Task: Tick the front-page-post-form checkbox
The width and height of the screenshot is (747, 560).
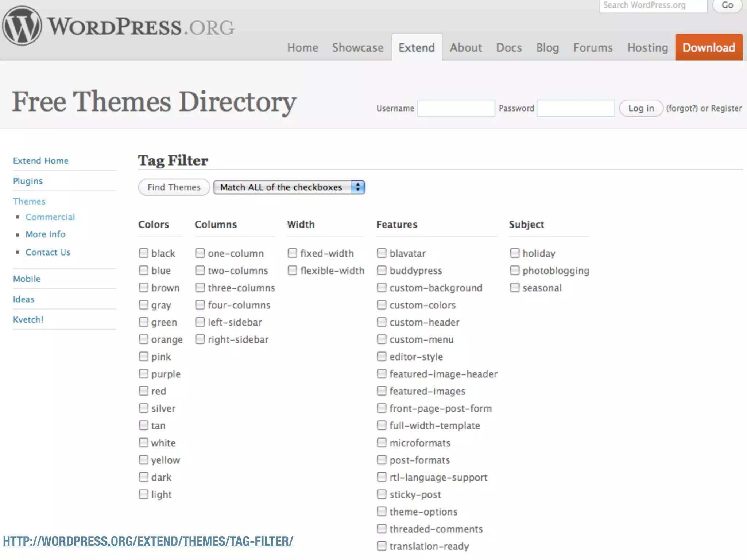Action: (x=382, y=408)
